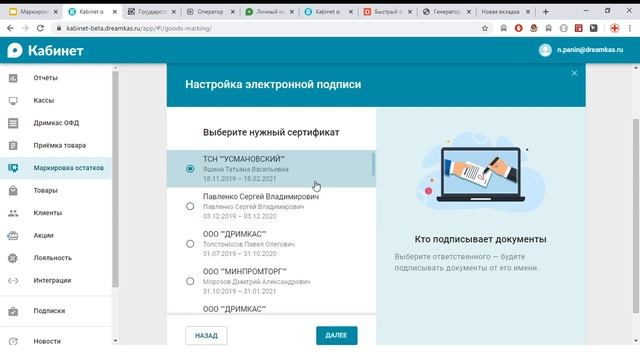Open a new browser tab
The width and height of the screenshot is (640, 360).
(x=546, y=12)
